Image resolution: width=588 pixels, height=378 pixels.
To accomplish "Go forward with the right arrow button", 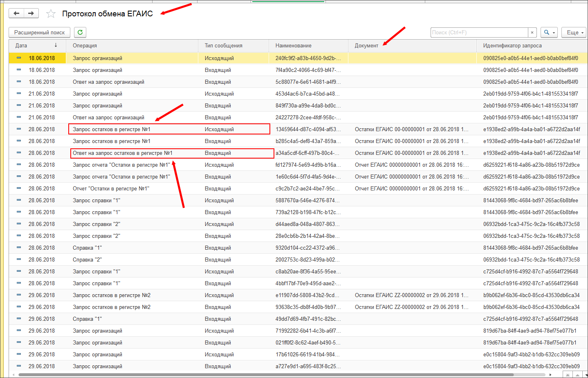I will [x=31, y=13].
